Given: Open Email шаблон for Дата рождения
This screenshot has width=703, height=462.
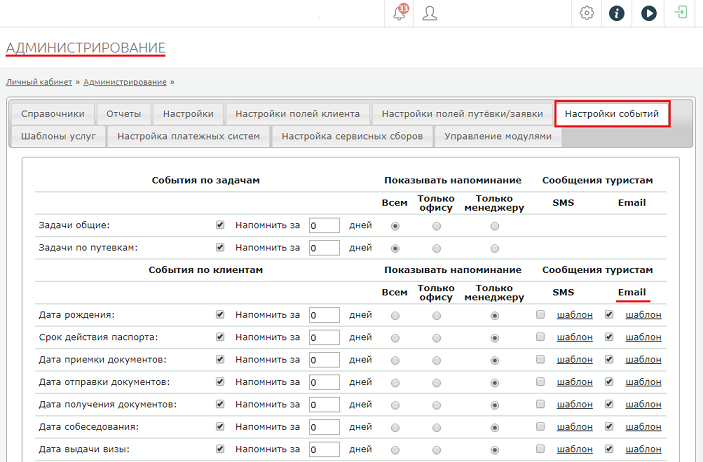Looking at the screenshot, I should 643,315.
